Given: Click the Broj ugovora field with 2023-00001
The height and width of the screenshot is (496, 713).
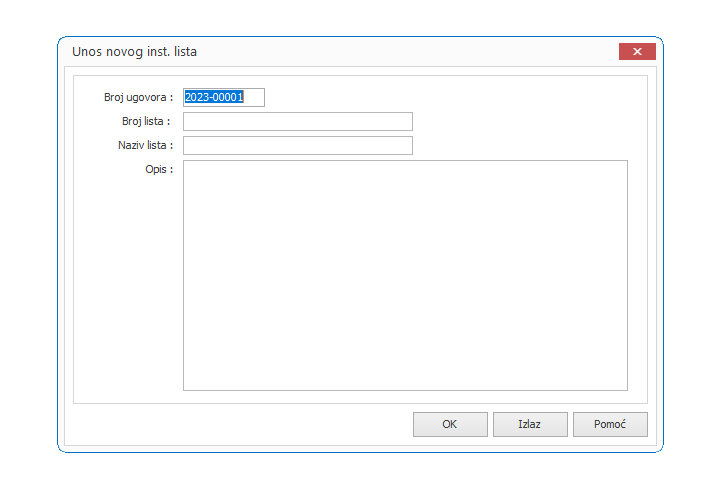Looking at the screenshot, I should (224, 97).
